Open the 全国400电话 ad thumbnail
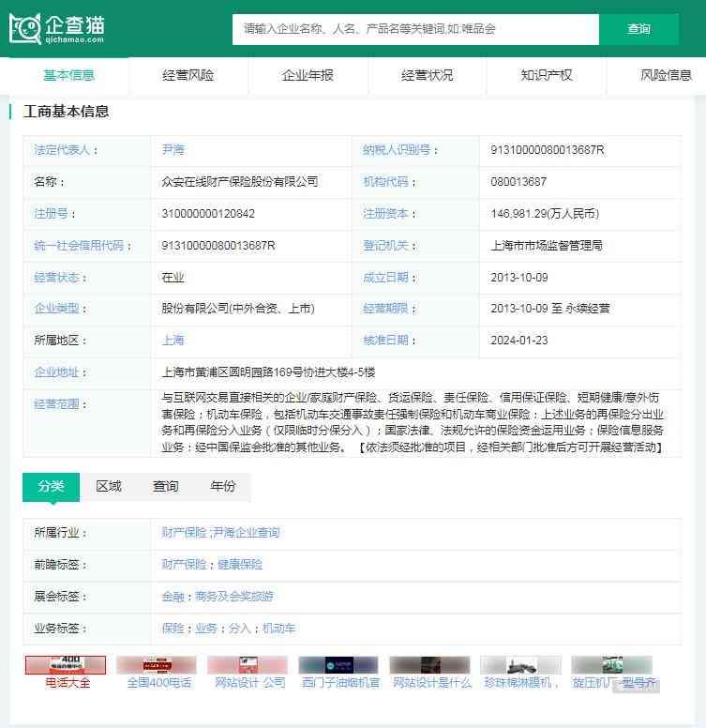The width and height of the screenshot is (706, 728). click(x=157, y=665)
